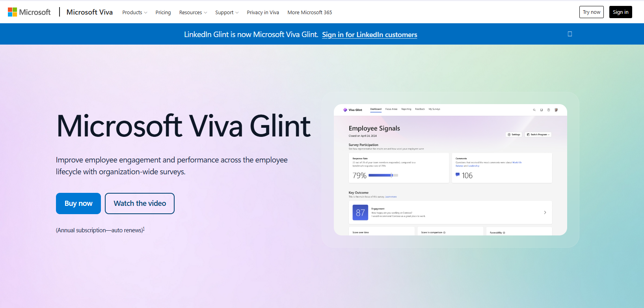Click the Survey Participation heading
Viewport: 644px width, 308px height.
363,145
